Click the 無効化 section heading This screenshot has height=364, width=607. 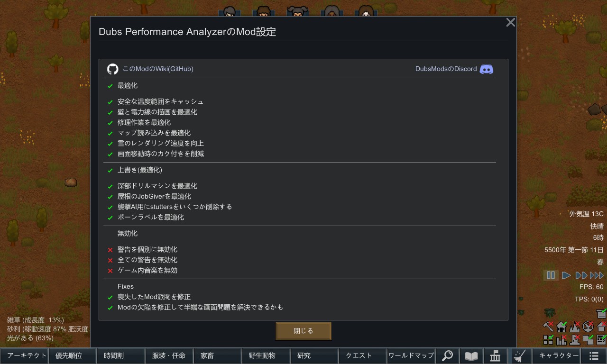click(128, 233)
